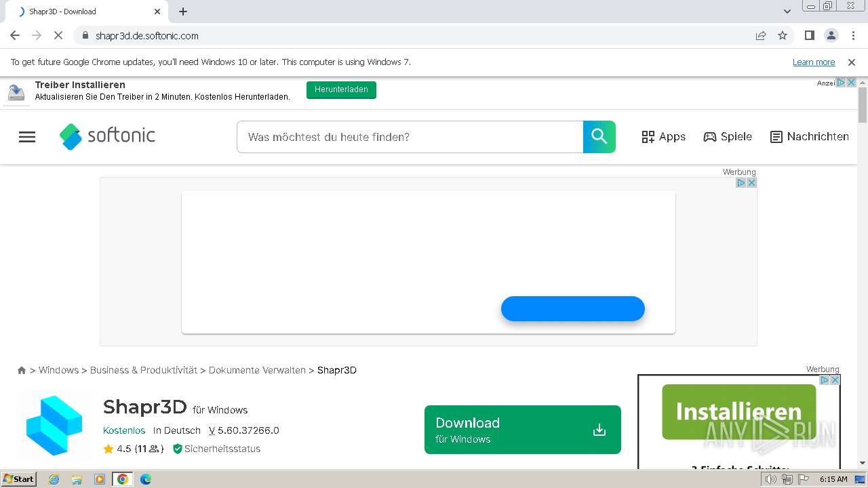868x488 pixels.
Task: Click the blue button in center ad
Action: coord(573,309)
